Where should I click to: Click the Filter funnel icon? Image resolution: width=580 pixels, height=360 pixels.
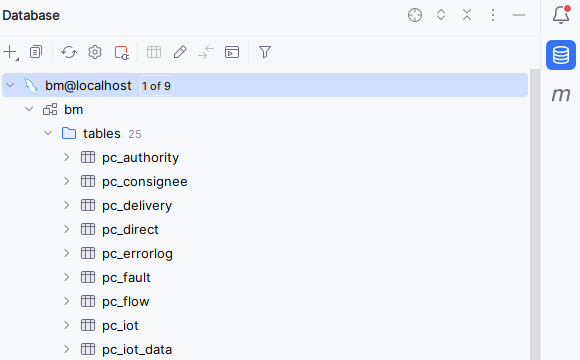[x=265, y=52]
